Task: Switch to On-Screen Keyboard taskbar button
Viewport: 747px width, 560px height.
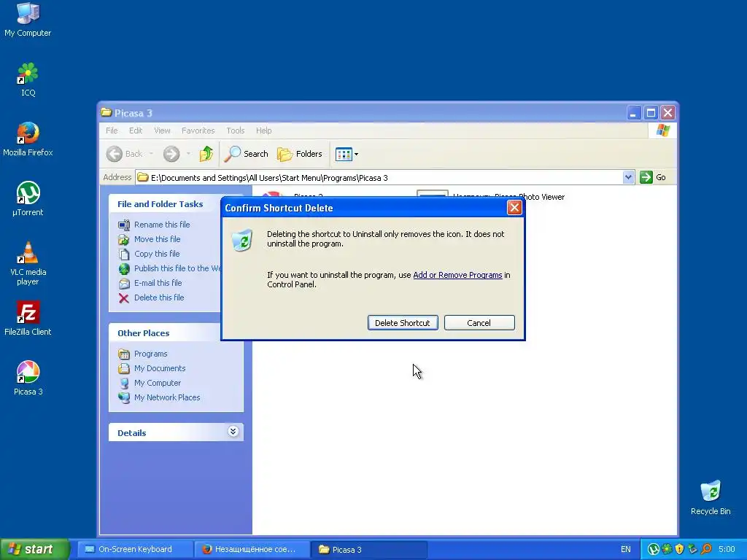Action: click(134, 549)
